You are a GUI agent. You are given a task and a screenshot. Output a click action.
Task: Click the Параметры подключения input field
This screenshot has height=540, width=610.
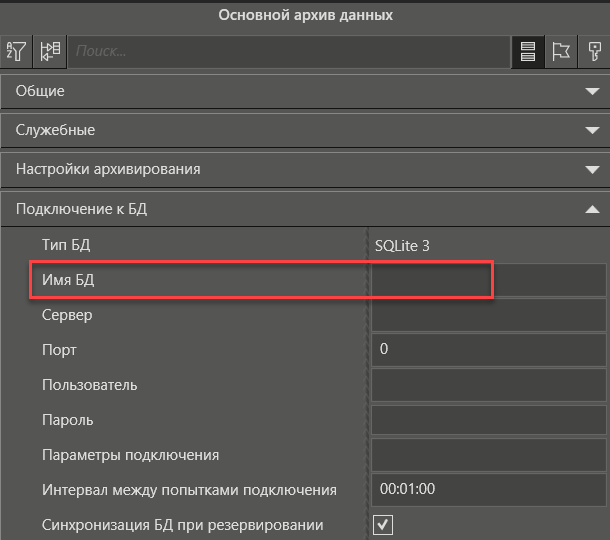point(489,455)
